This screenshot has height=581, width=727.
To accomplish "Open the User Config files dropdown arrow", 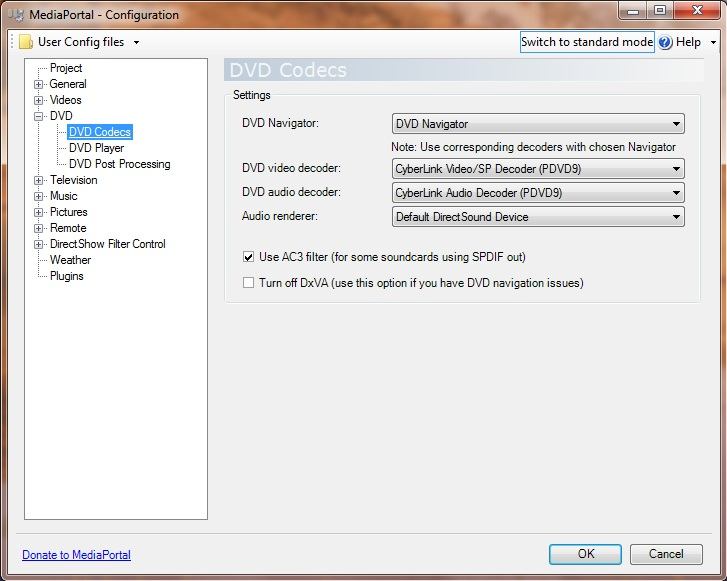I will 136,42.
